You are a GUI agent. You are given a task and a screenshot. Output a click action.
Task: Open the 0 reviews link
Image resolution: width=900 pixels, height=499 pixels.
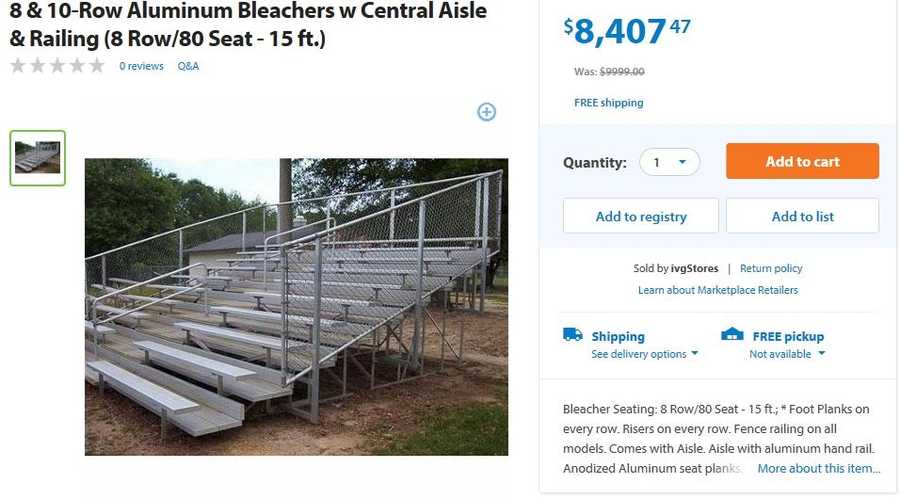pyautogui.click(x=141, y=66)
